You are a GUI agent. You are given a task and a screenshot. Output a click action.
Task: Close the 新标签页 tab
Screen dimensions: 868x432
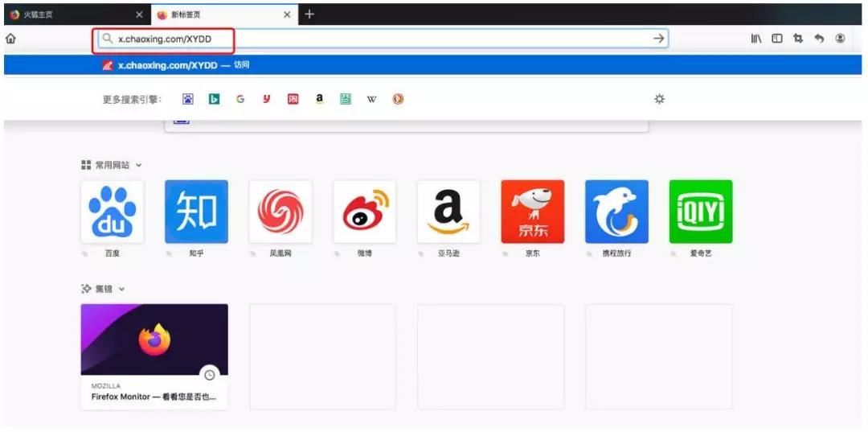pyautogui.click(x=287, y=15)
